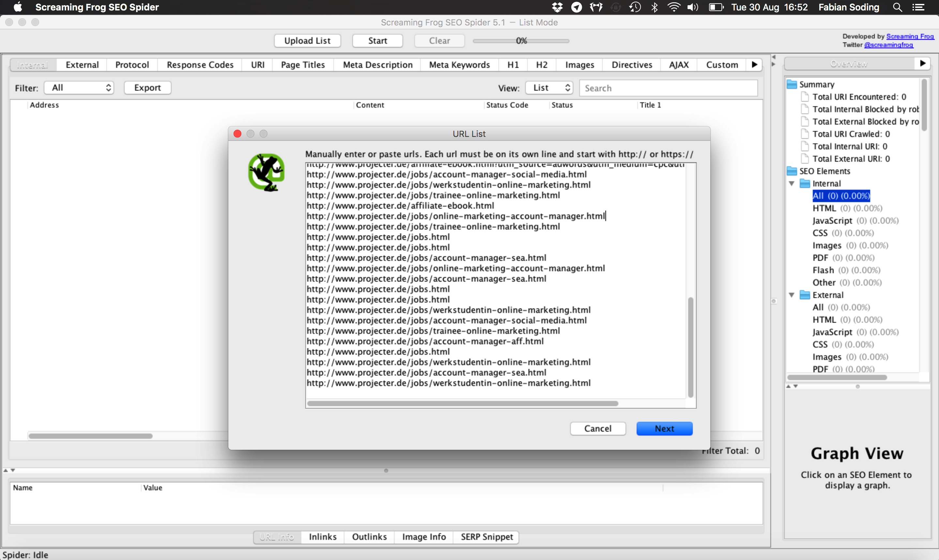Click the Upload List button icon
The height and width of the screenshot is (560, 939).
[x=308, y=41]
